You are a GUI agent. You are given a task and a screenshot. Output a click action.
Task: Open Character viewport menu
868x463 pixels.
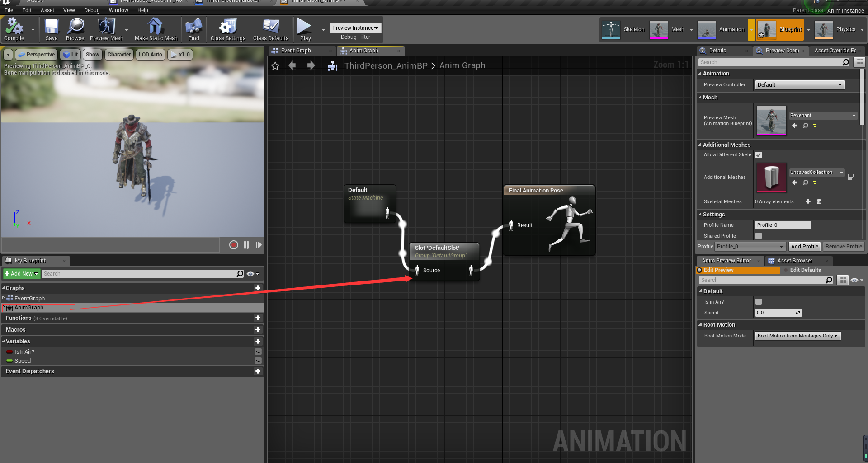[119, 55]
